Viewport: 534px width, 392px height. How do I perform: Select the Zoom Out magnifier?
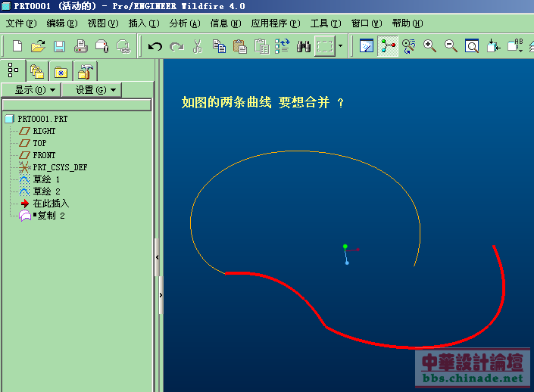451,46
